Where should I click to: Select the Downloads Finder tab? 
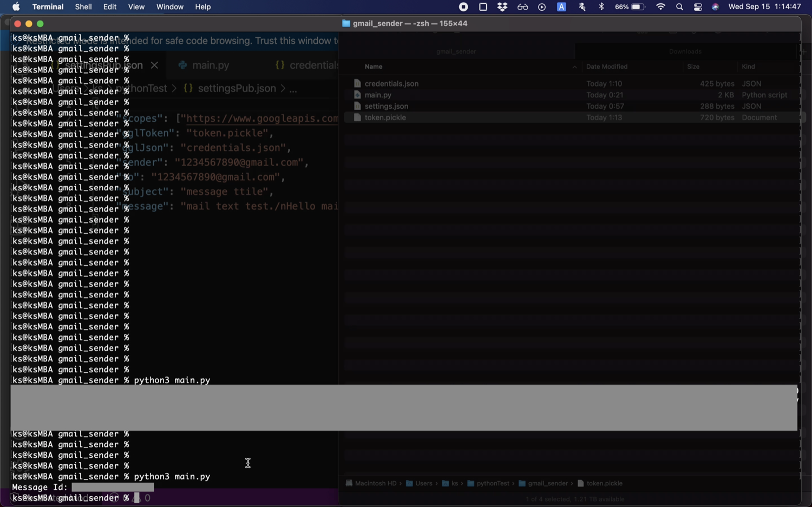pos(685,51)
